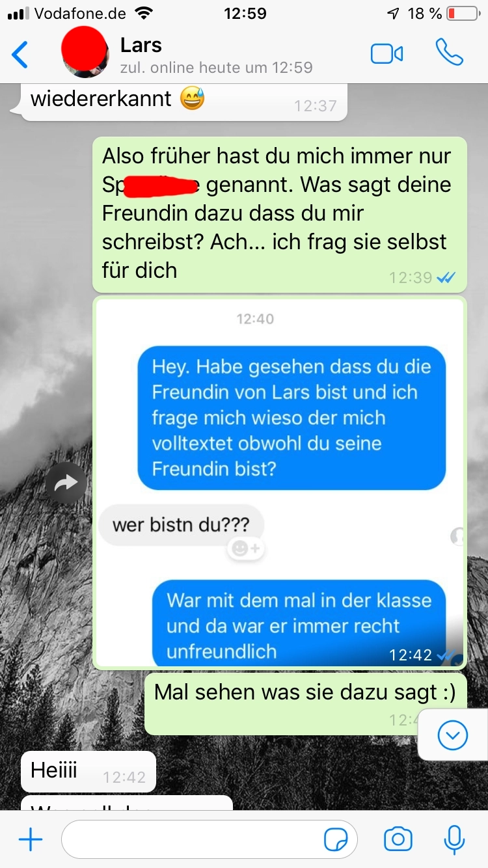
Task: Jump to latest messages with down chevron
Action: click(x=453, y=735)
